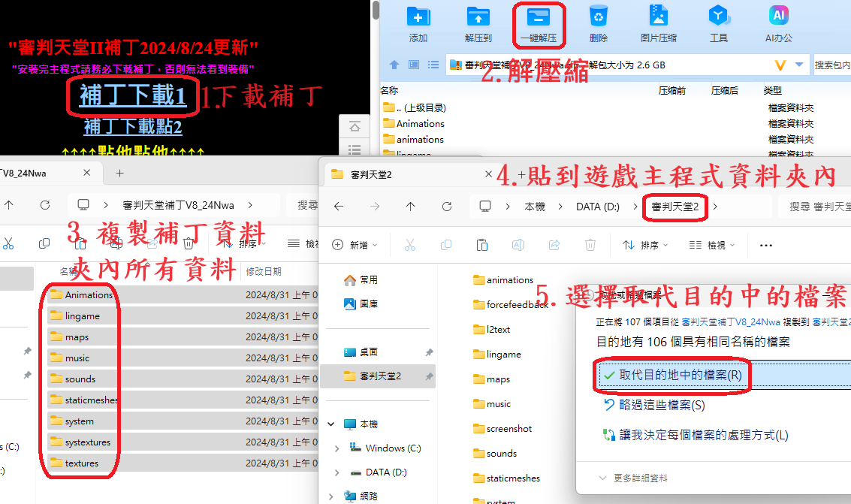Screen dimensions: 851x504
Task: Click the Share icon in 審判天堂2 toolbar
Action: (554, 245)
